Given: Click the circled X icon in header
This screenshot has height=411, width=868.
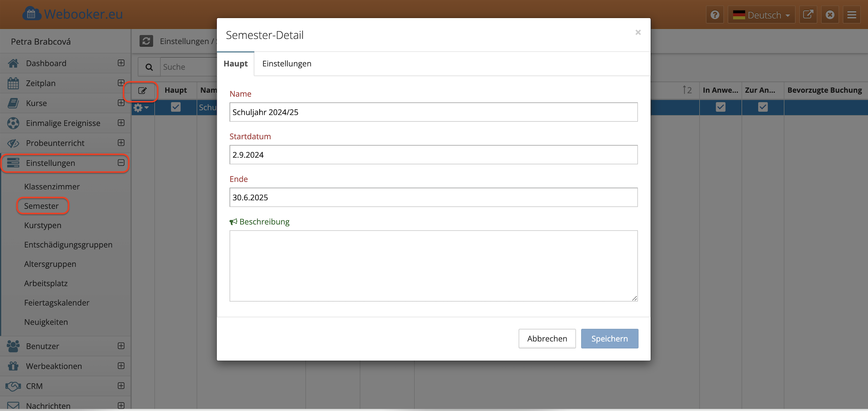Looking at the screenshot, I should click(830, 15).
